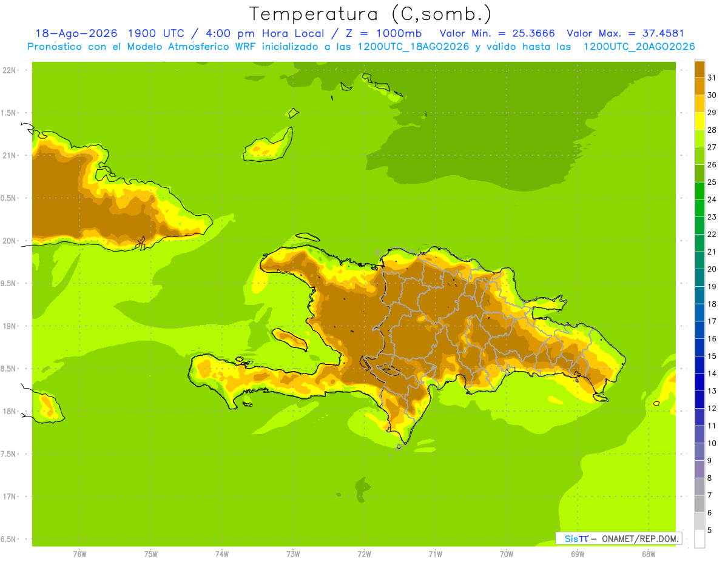Image resolution: width=728 pixels, height=562 pixels.
Task: Click the 'Valor Min. = 25.3666' value
Action: pyautogui.click(x=497, y=33)
